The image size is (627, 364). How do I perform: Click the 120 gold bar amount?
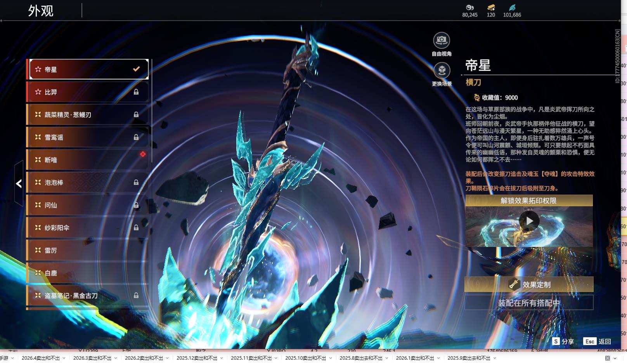pyautogui.click(x=491, y=15)
